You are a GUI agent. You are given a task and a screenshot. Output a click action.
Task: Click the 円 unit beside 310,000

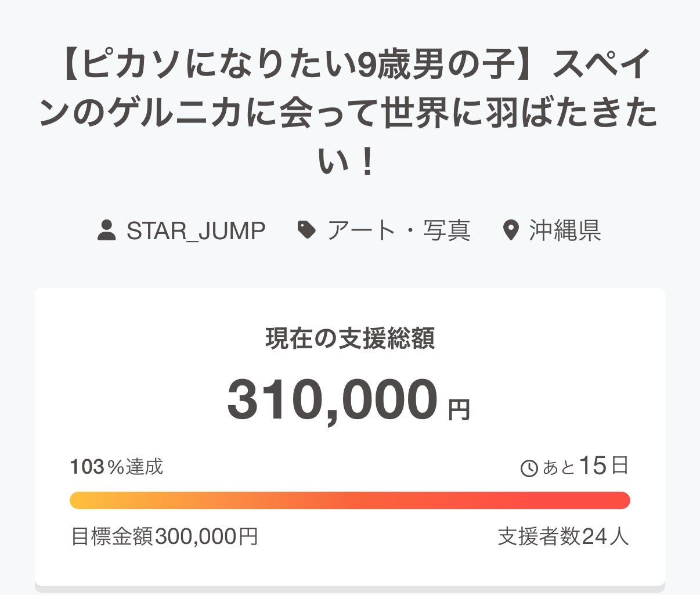pyautogui.click(x=459, y=409)
